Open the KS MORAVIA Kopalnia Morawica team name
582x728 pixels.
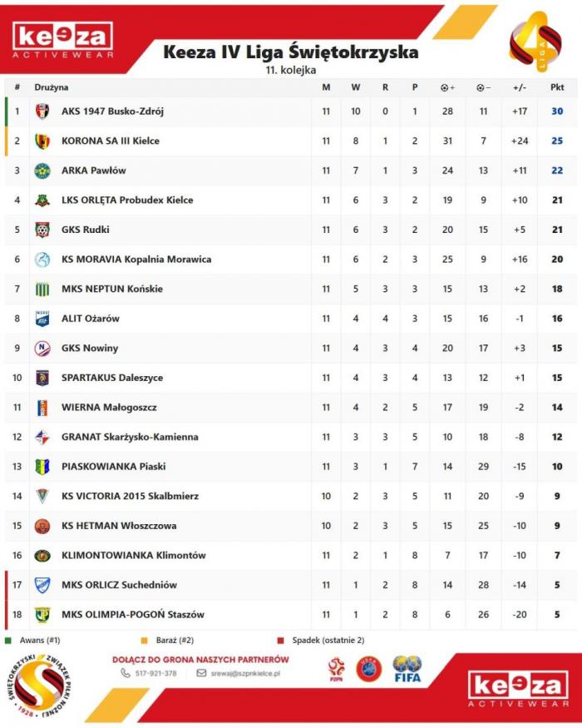point(136,260)
